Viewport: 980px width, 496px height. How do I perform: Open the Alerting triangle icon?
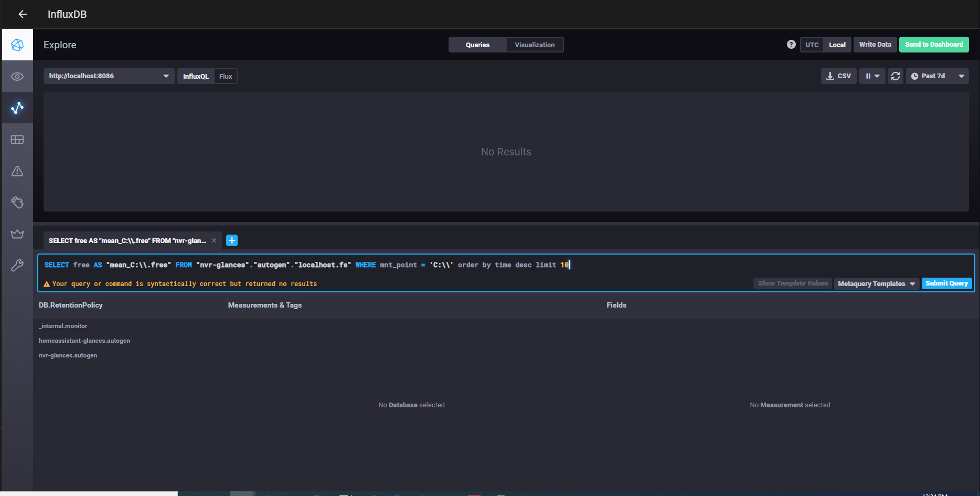(x=17, y=171)
